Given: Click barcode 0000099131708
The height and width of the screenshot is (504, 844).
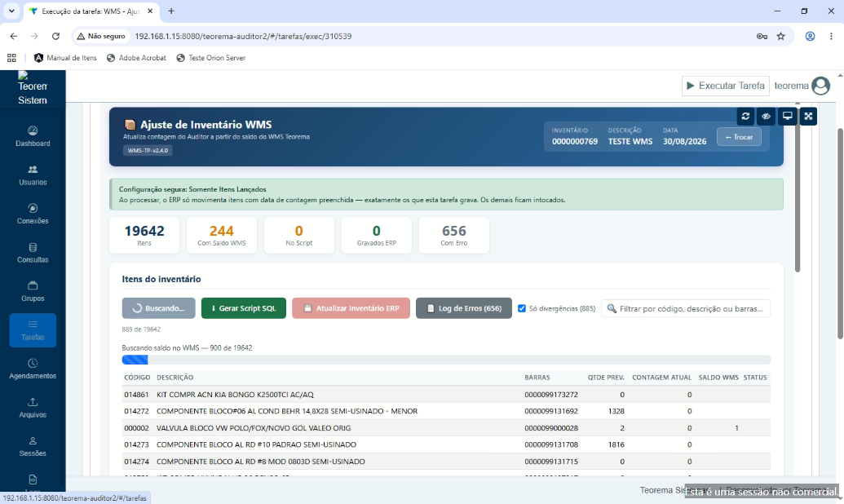Looking at the screenshot, I should pos(551,444).
